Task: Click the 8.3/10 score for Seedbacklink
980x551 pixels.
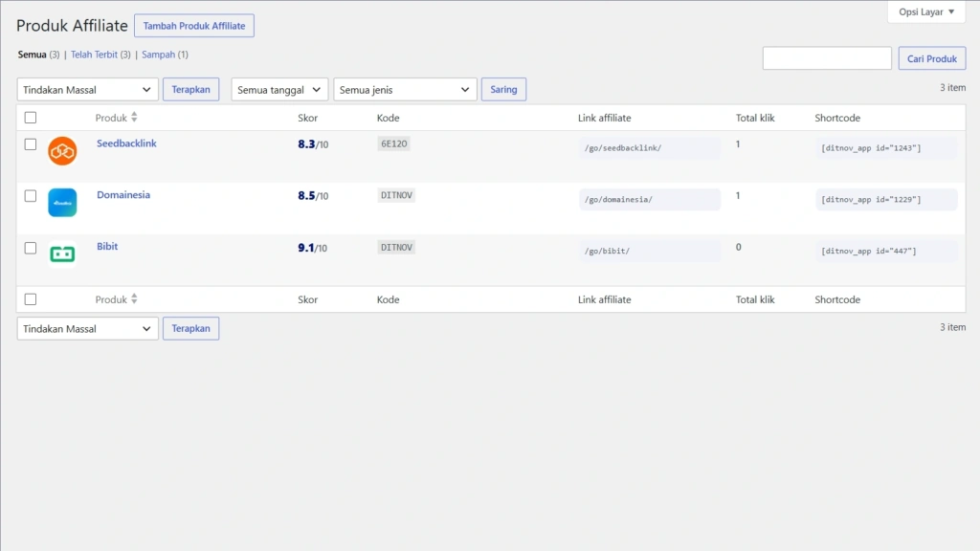Action: [313, 144]
